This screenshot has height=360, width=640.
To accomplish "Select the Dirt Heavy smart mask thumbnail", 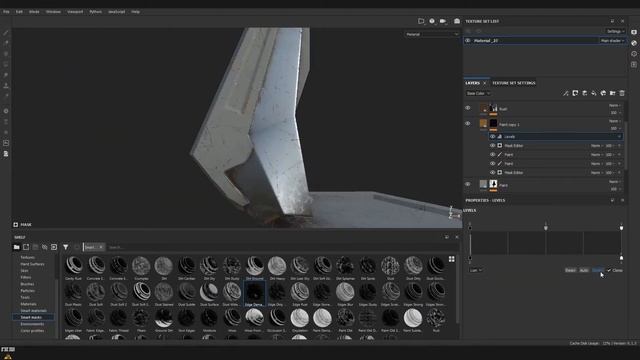I will point(277,268).
